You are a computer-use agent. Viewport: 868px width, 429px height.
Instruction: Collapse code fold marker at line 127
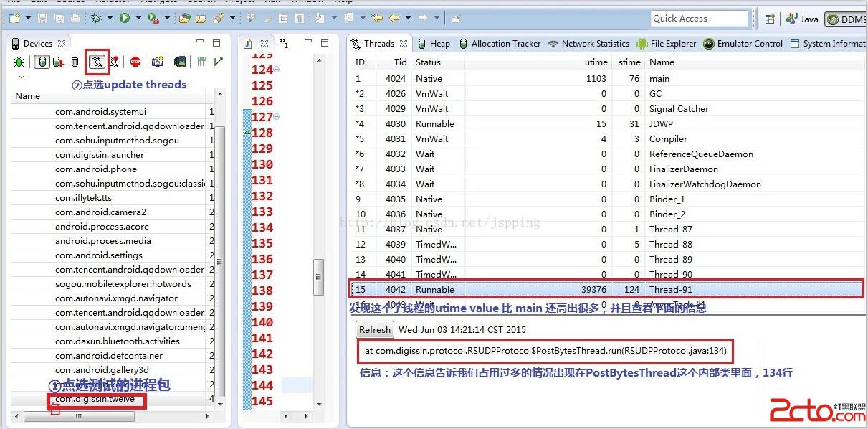click(x=277, y=116)
